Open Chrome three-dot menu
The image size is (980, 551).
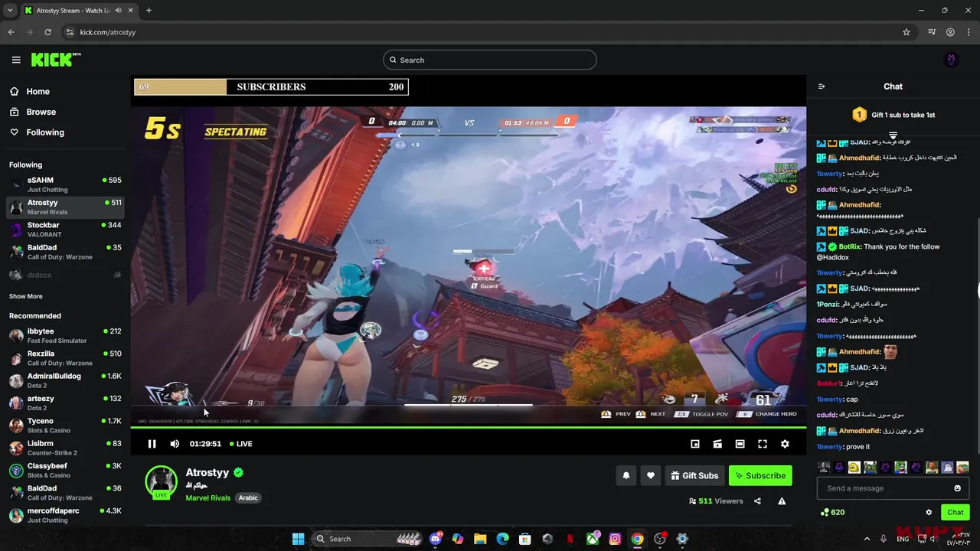[969, 32]
